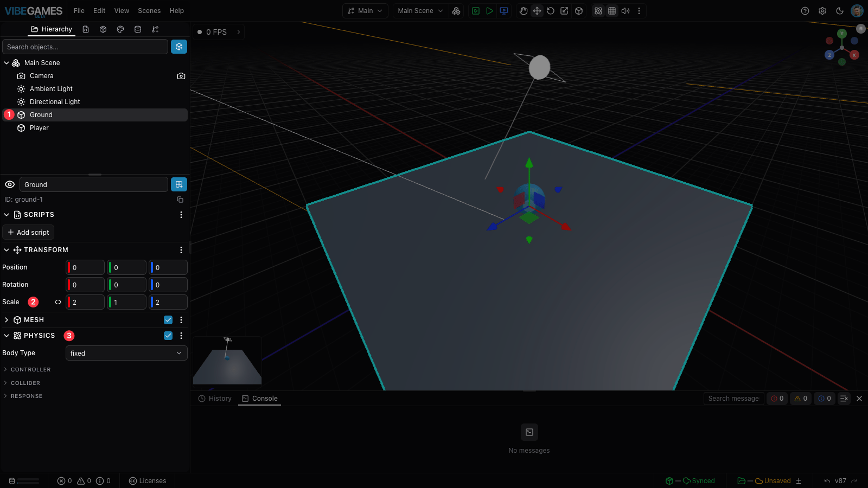
Task: Select the move translate tool
Action: pyautogui.click(x=537, y=11)
